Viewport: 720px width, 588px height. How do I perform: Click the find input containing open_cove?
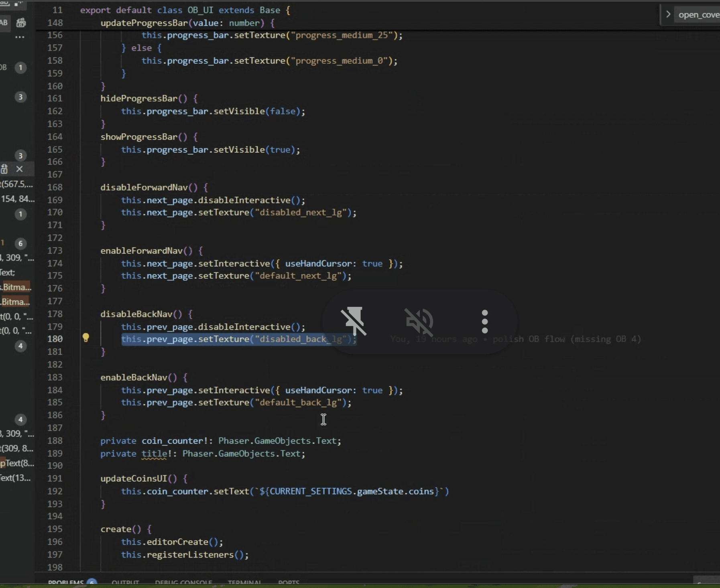698,15
